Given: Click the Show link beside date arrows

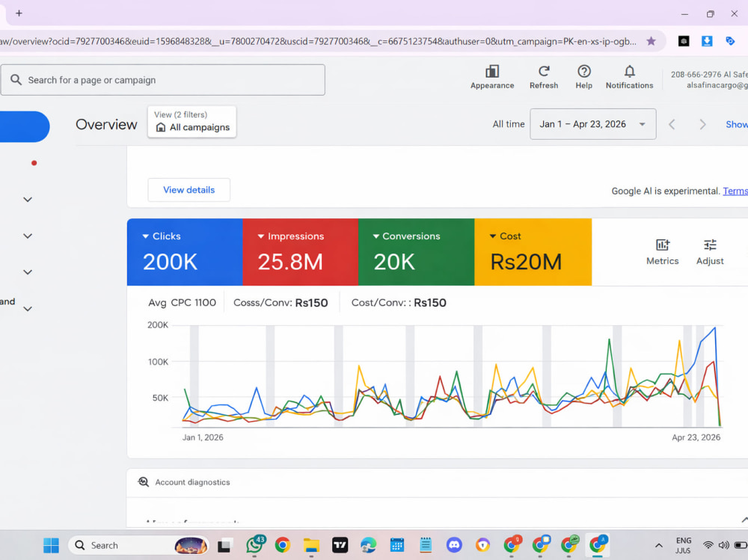Looking at the screenshot, I should coord(737,124).
